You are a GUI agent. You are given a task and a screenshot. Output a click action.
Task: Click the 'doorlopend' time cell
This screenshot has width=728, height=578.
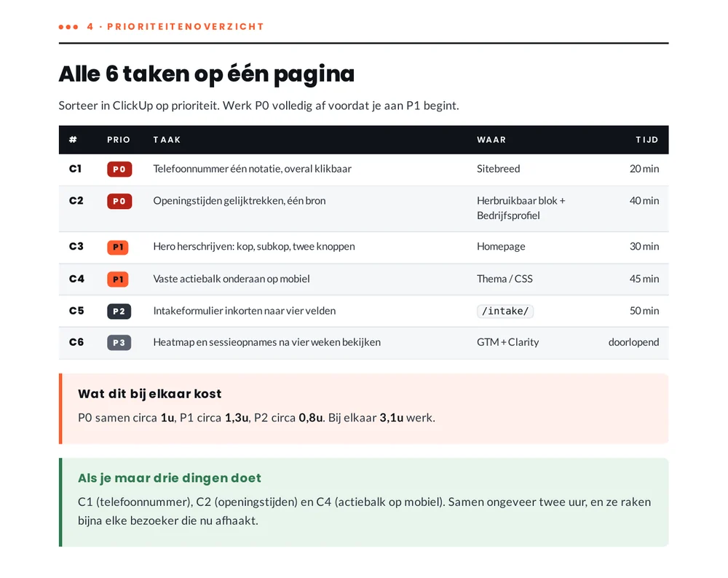(634, 343)
